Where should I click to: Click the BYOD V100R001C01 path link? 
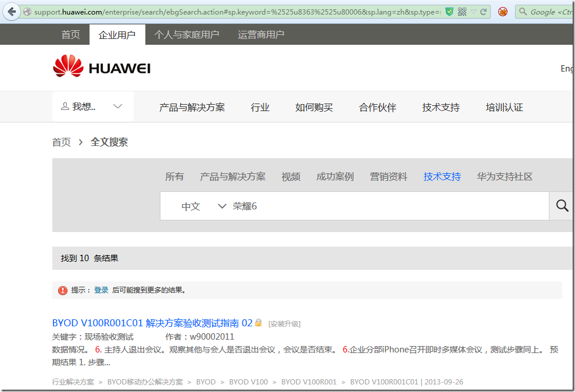click(384, 382)
